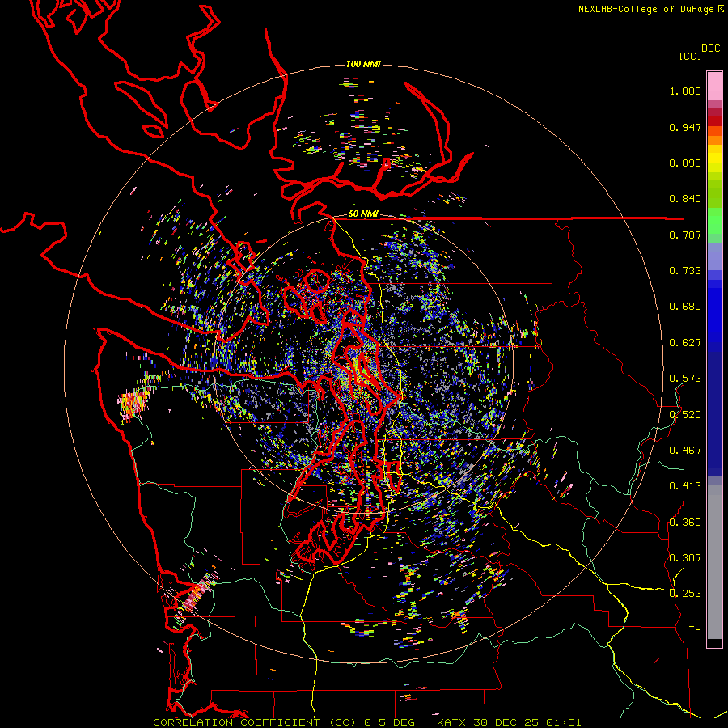Click the 0.307 scale value
Screen dimensions: 728x728
(x=685, y=558)
